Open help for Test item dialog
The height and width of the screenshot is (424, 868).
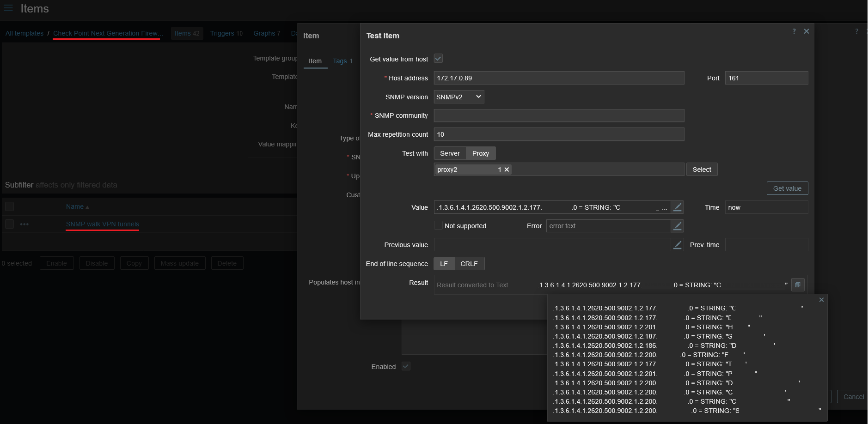[x=794, y=31]
